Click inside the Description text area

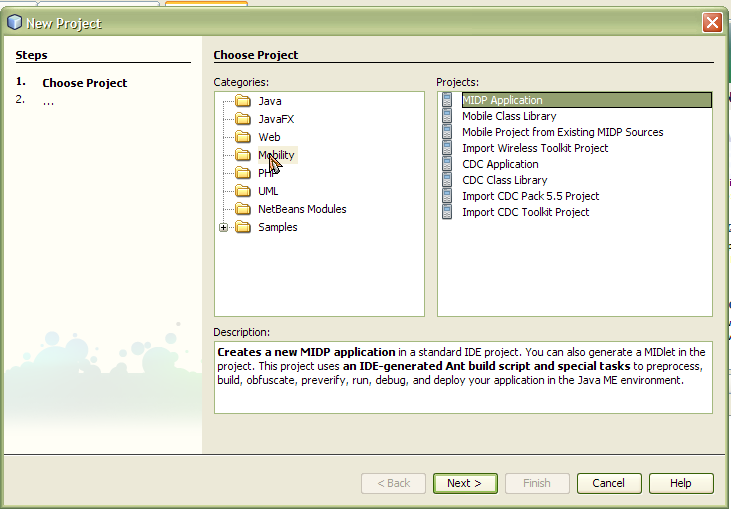(463, 378)
